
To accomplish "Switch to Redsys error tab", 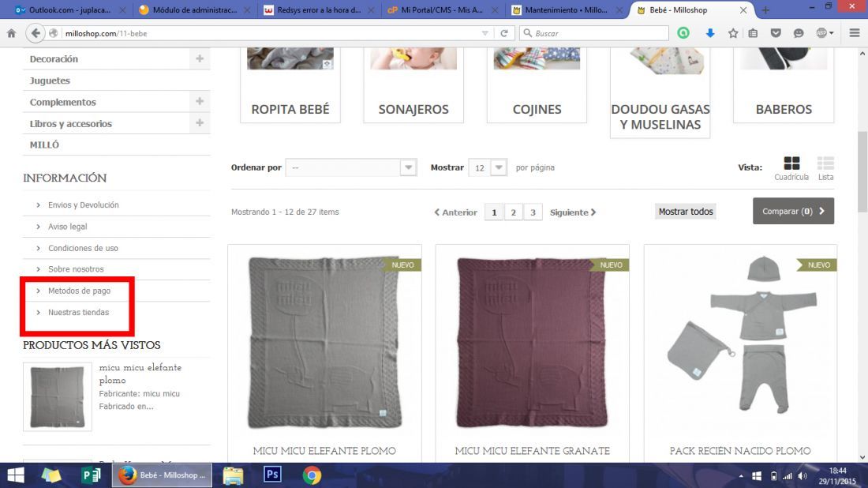I will point(320,10).
